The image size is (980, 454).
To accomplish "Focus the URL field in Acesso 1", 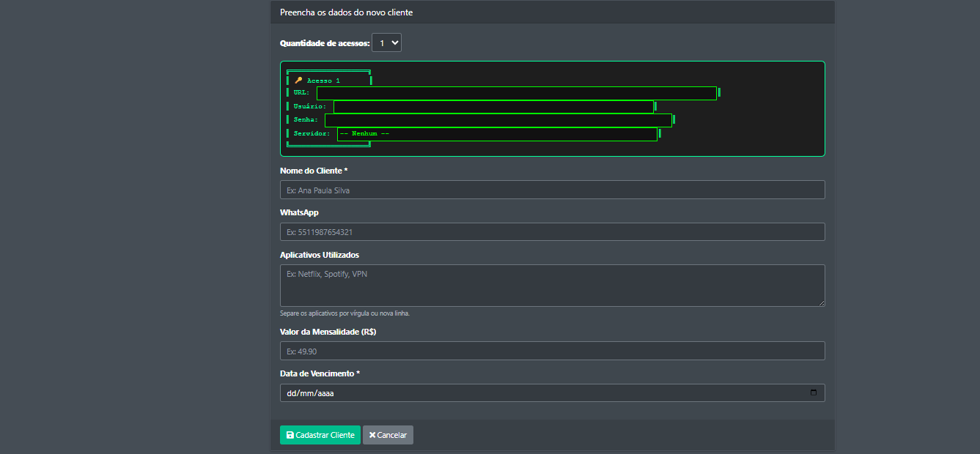I will (516, 93).
